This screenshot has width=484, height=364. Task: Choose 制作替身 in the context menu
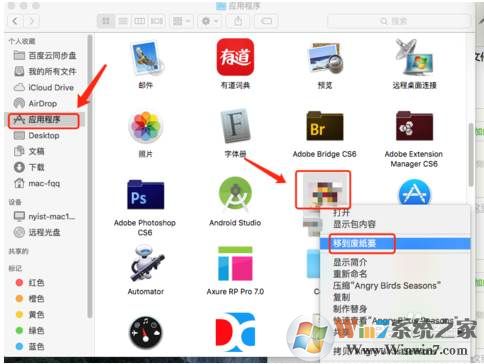[350, 309]
